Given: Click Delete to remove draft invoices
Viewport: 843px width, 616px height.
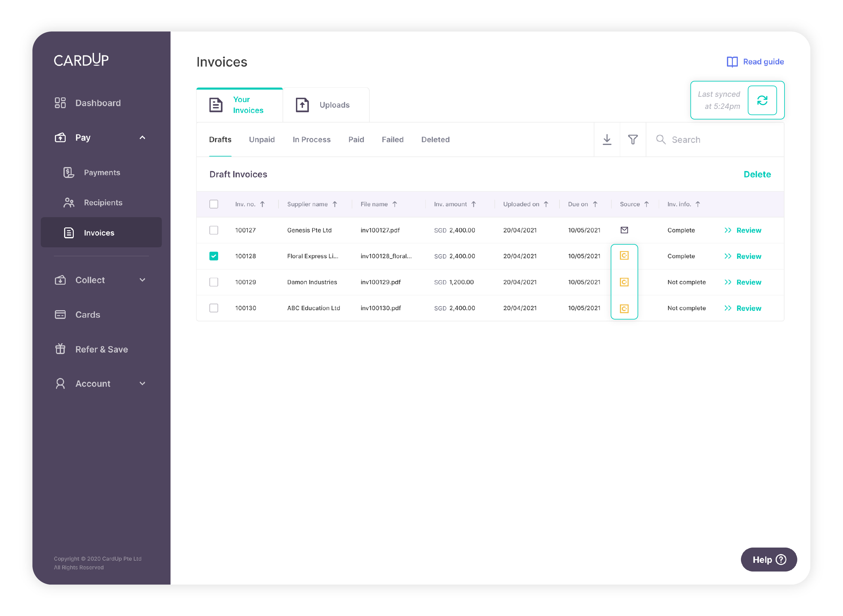Looking at the screenshot, I should coord(756,174).
